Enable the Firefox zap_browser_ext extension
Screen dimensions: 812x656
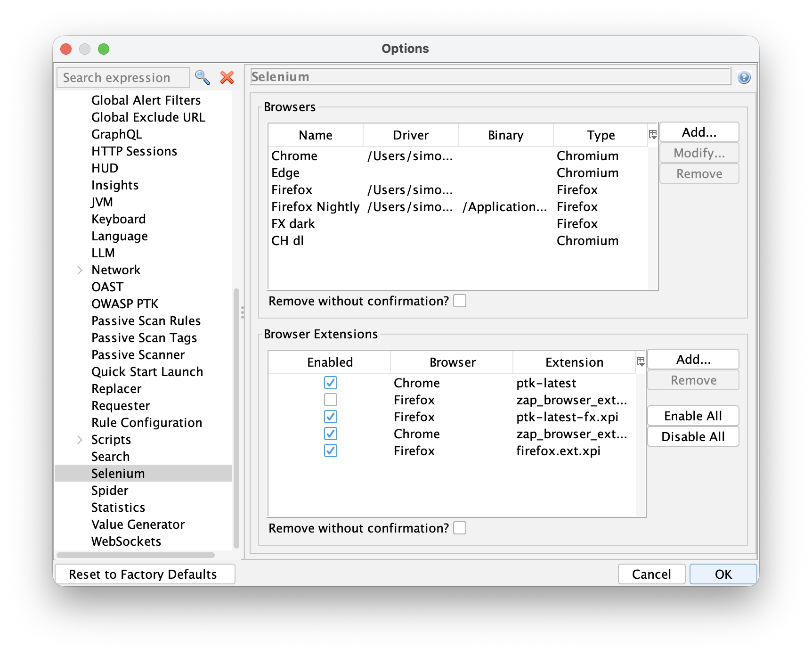point(331,400)
